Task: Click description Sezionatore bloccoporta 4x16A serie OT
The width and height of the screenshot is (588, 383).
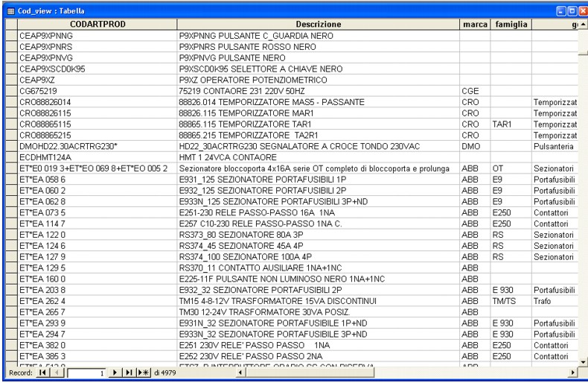Action: point(319,168)
